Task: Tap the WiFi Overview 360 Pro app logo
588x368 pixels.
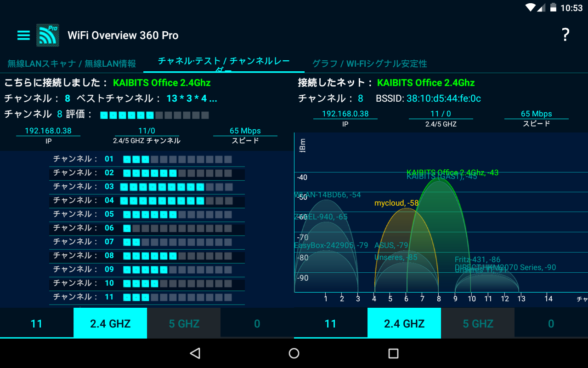Action: tap(48, 35)
